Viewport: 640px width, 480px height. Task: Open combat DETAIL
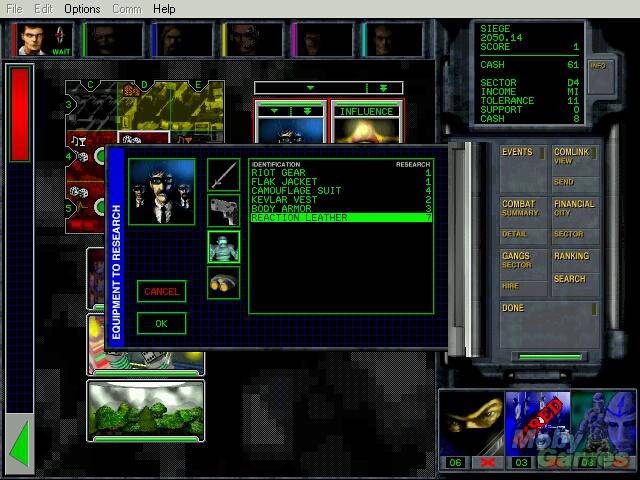[522, 235]
